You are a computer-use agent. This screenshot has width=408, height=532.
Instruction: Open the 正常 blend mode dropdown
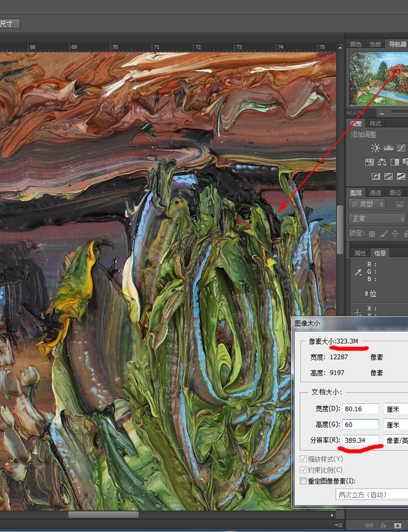point(377,219)
